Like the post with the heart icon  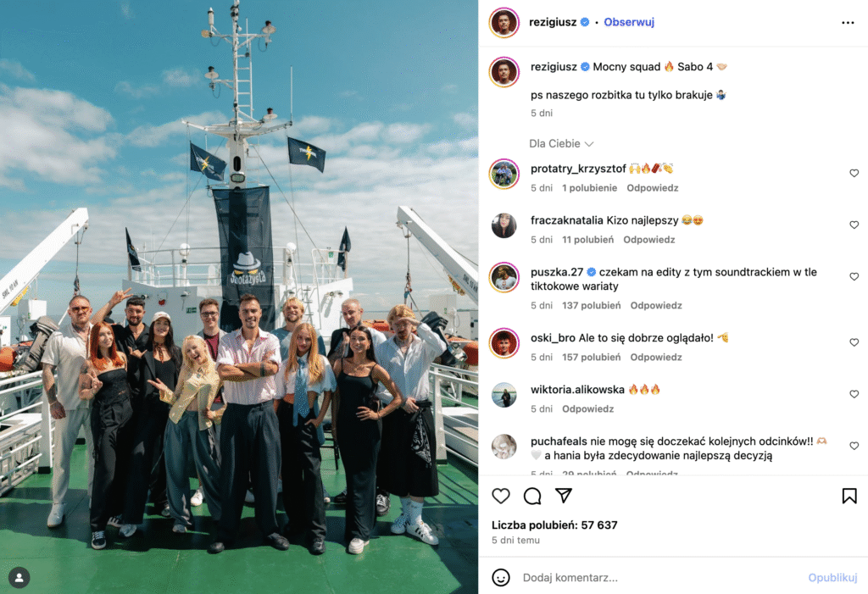[x=500, y=496]
